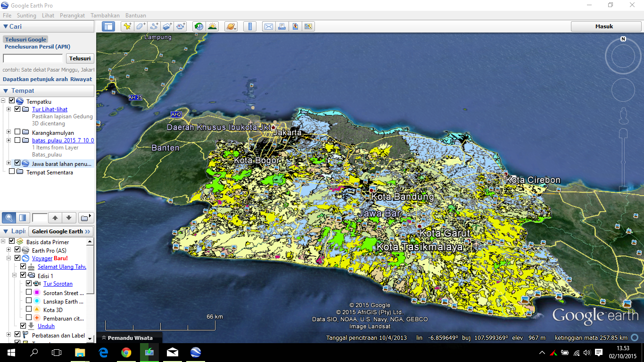Open the Unduh download link
Screen dimensions: 644x362
46,326
